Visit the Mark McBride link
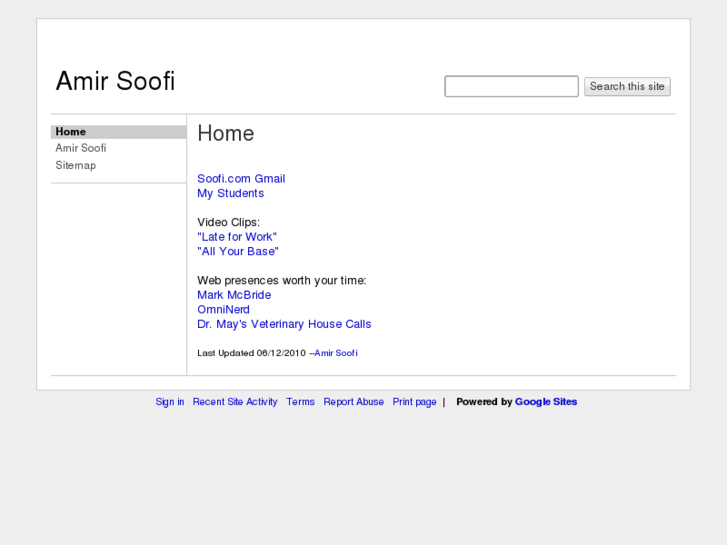The width and height of the screenshot is (727, 545). (234, 295)
